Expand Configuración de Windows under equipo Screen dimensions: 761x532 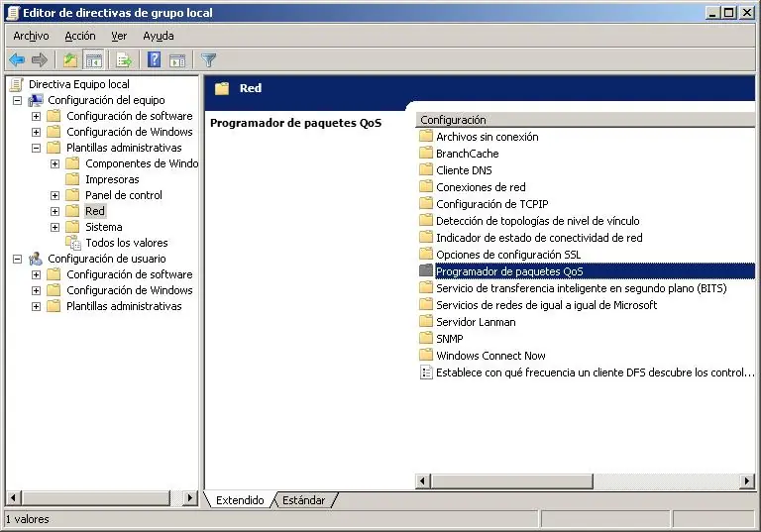(x=36, y=132)
